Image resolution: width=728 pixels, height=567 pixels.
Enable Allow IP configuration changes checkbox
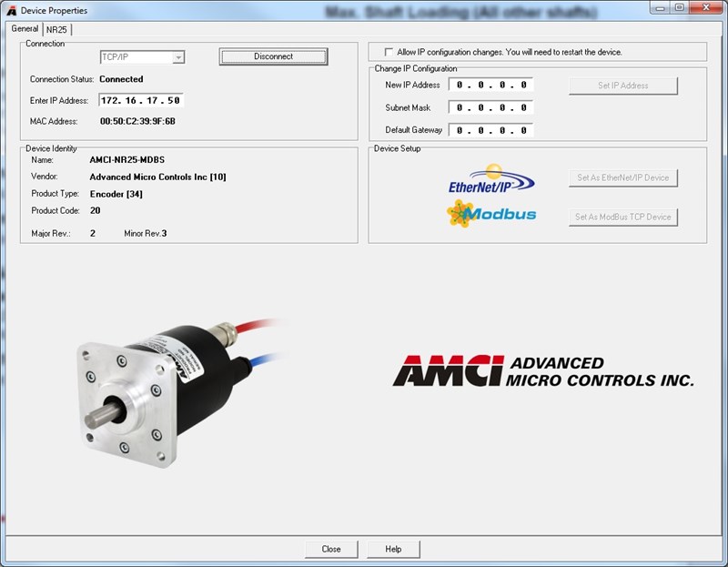click(x=389, y=52)
